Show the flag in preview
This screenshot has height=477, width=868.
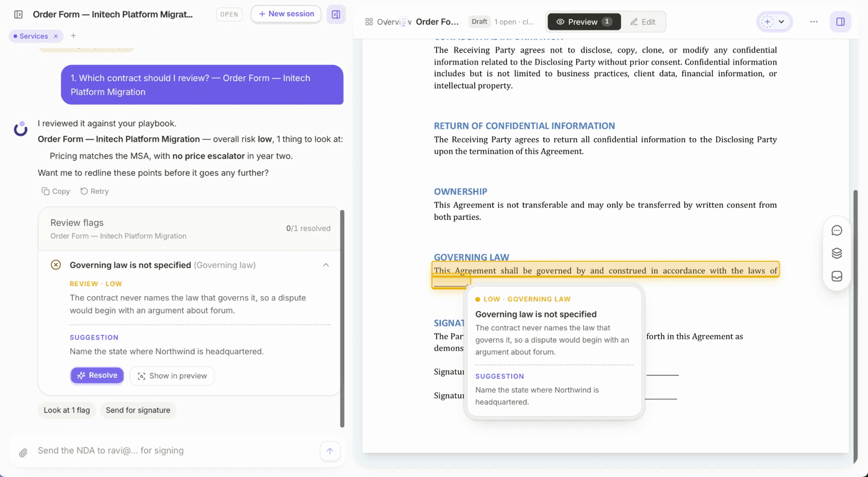pos(172,376)
